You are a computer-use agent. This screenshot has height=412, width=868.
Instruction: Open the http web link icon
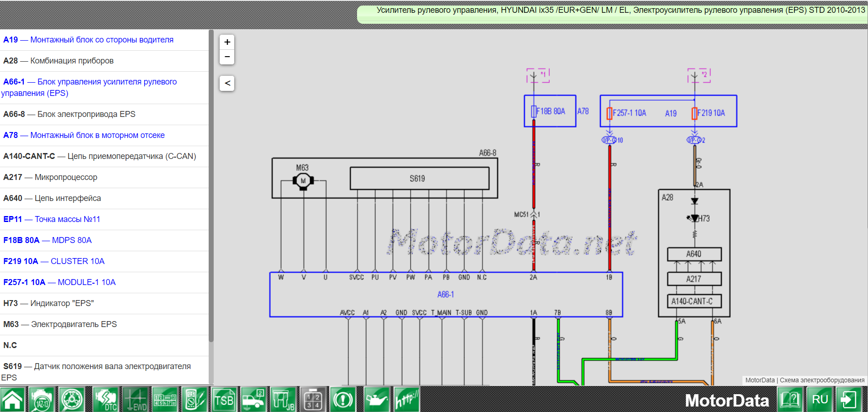pyautogui.click(x=406, y=400)
